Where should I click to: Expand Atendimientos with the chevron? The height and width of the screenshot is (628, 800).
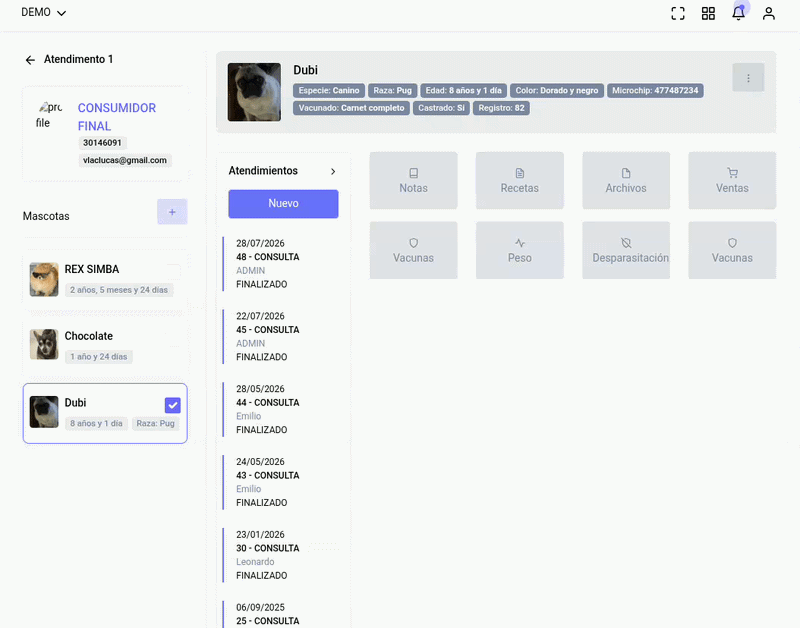pos(333,171)
